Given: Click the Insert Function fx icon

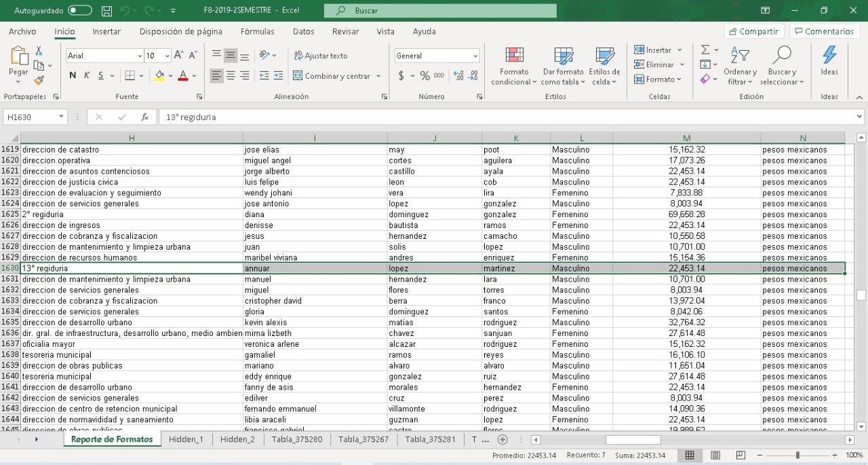Looking at the screenshot, I should tap(144, 117).
